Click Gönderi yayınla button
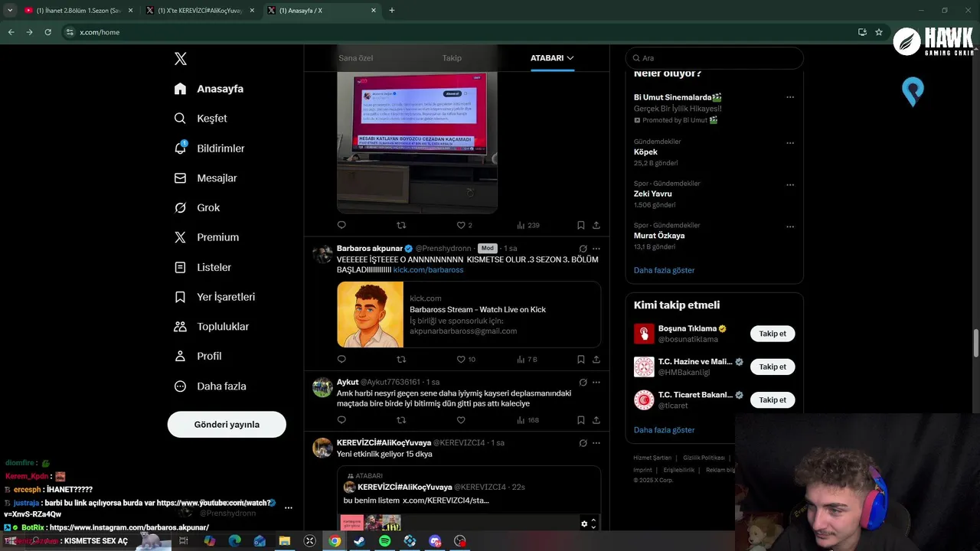The width and height of the screenshot is (980, 551). (x=227, y=425)
